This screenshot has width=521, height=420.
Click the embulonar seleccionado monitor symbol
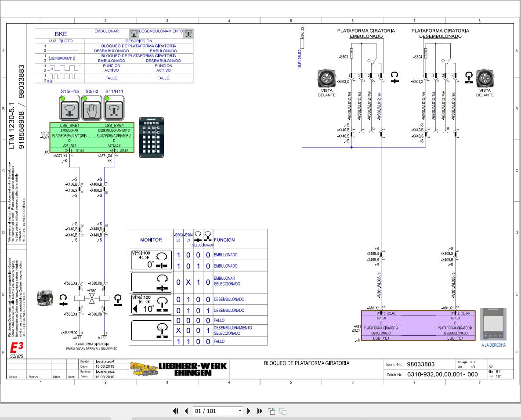point(152,282)
